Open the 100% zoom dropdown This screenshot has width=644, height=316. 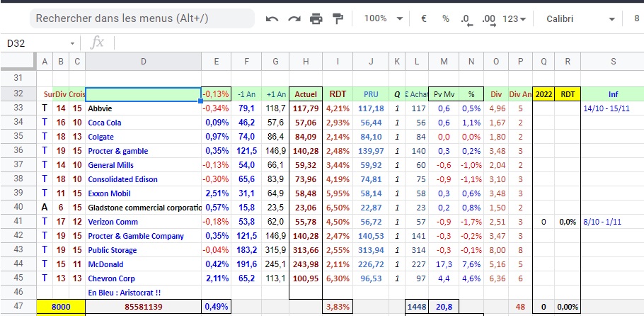coord(383,18)
